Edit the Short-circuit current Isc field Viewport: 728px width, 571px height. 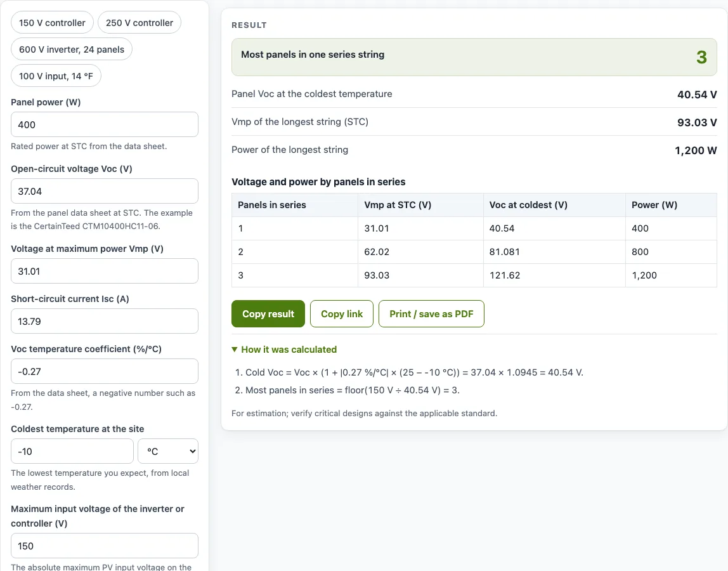coord(105,321)
